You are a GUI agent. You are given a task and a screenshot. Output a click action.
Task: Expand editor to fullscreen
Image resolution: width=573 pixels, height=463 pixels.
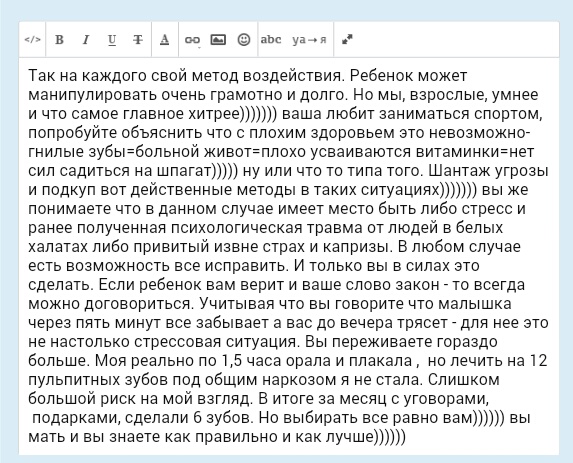click(x=347, y=39)
